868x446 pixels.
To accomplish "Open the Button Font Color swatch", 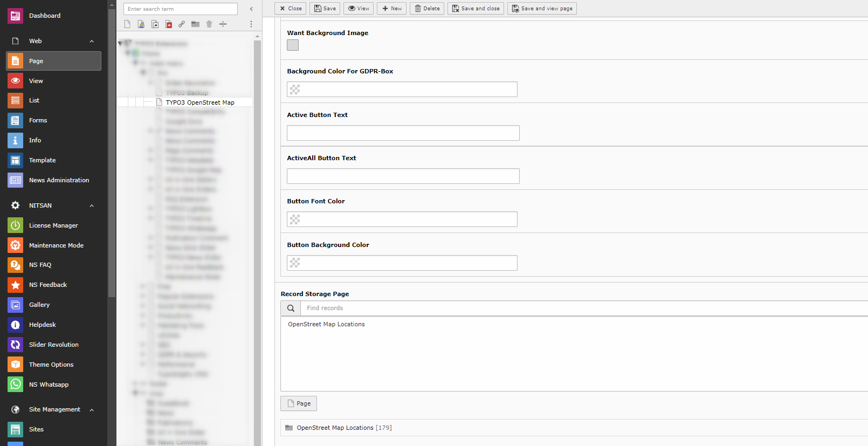I will point(295,219).
